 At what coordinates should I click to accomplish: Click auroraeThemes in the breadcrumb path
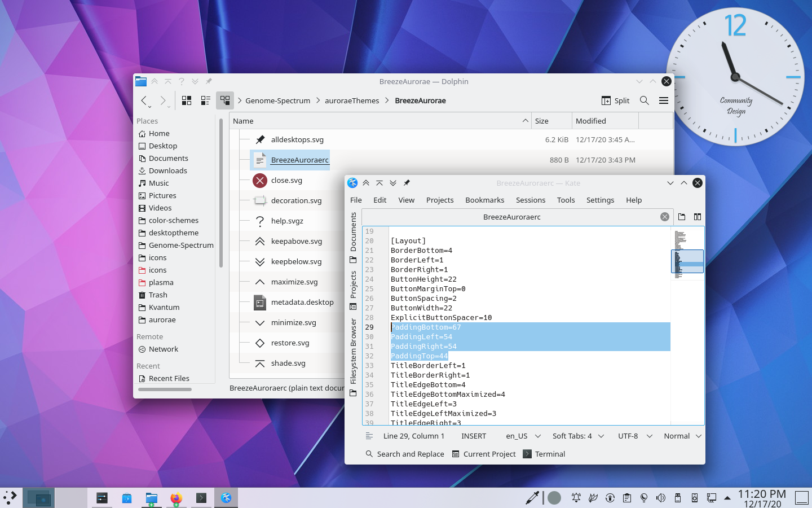[x=352, y=100]
